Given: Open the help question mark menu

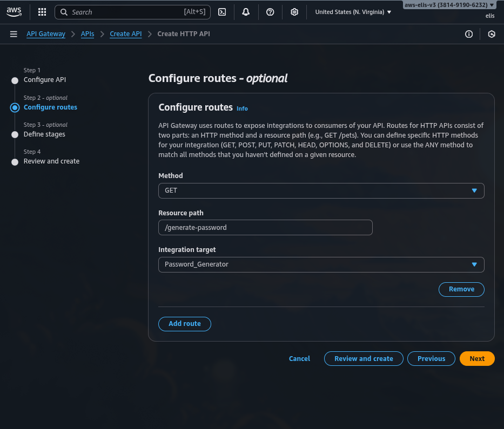Looking at the screenshot, I should (x=270, y=12).
